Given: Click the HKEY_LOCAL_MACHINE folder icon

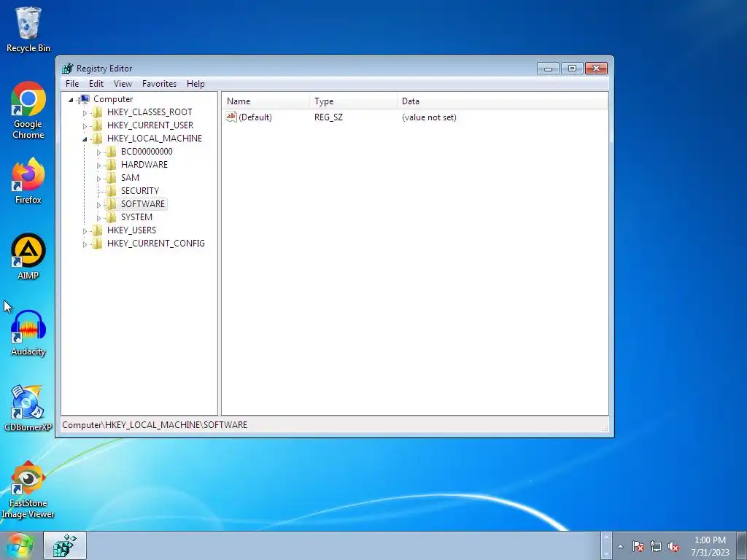Looking at the screenshot, I should coord(98,139).
